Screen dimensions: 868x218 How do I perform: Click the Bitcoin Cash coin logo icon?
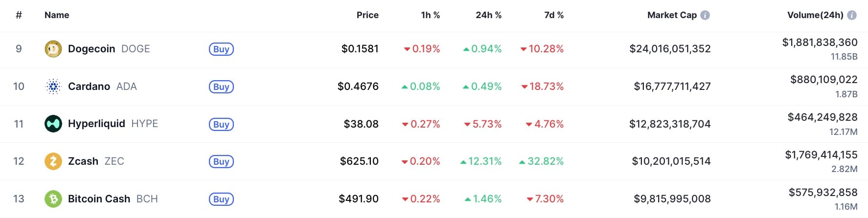pyautogui.click(x=53, y=199)
